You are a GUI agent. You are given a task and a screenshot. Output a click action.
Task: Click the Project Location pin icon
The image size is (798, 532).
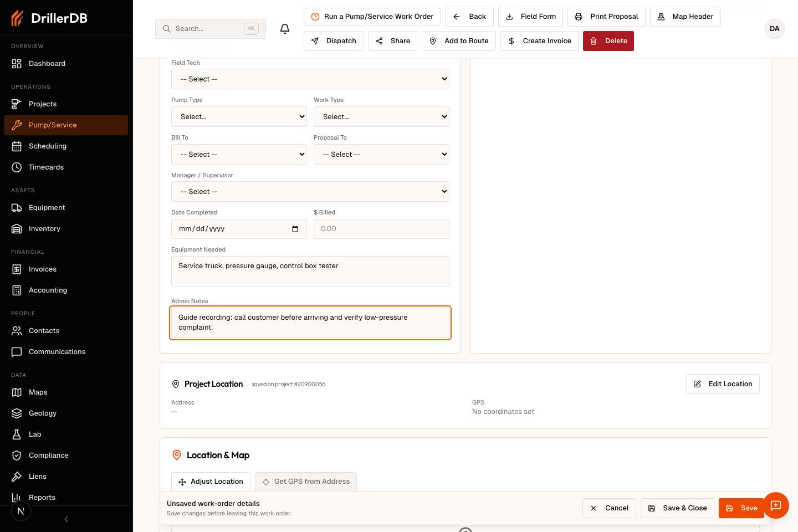pos(176,384)
